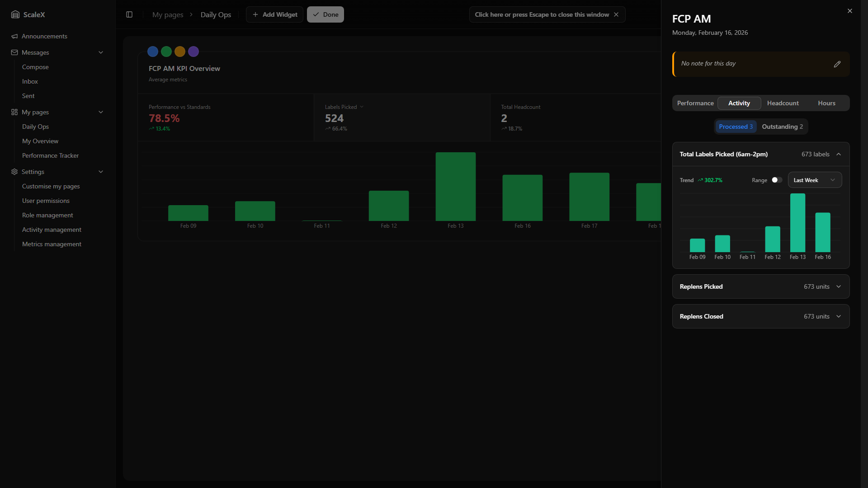
Task: Select the Processed 3 filter
Action: [x=736, y=127]
